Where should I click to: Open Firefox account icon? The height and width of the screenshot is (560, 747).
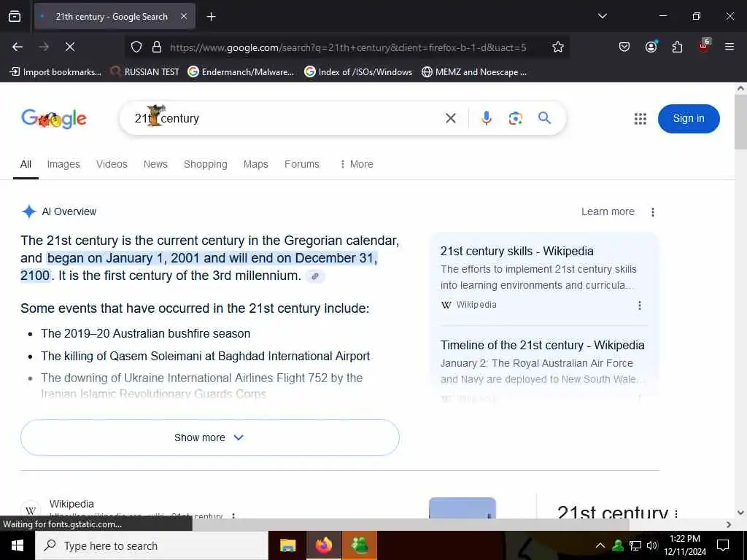(651, 47)
